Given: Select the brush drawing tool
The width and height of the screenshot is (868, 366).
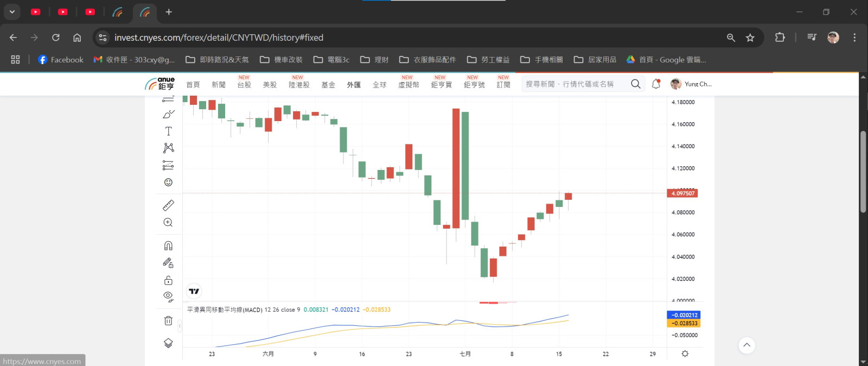Looking at the screenshot, I should 168,115.
